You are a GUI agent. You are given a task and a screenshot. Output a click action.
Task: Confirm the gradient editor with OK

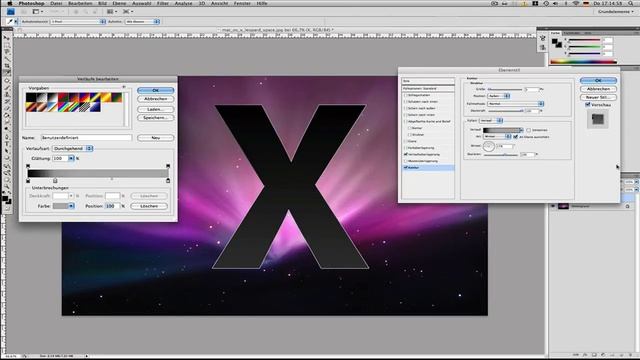(156, 90)
